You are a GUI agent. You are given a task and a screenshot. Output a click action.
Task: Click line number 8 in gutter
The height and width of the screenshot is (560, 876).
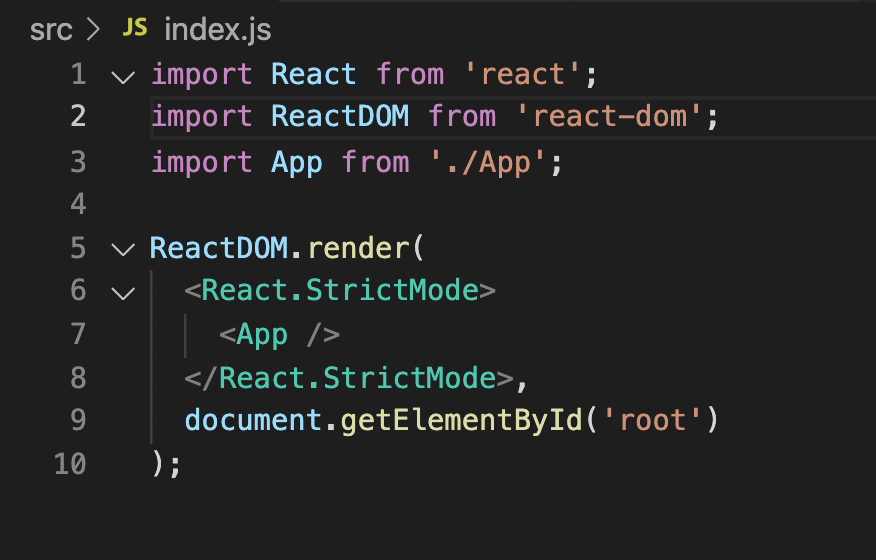click(x=78, y=378)
